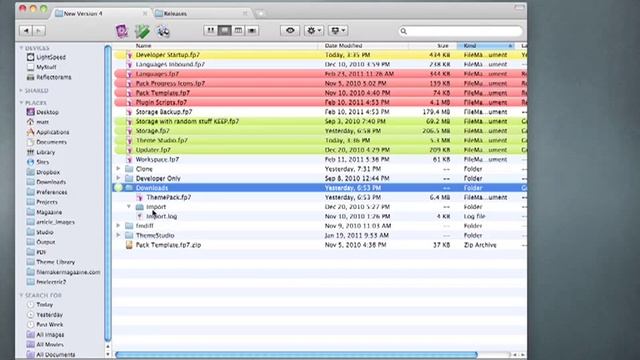640x360 pixels.
Task: Open Applications in the sidebar
Action: (52, 132)
